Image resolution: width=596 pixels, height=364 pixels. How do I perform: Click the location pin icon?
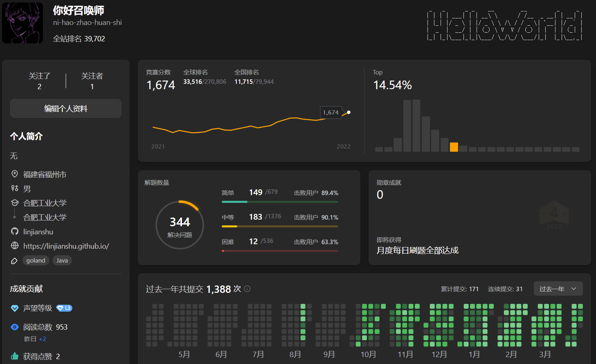[x=15, y=174]
